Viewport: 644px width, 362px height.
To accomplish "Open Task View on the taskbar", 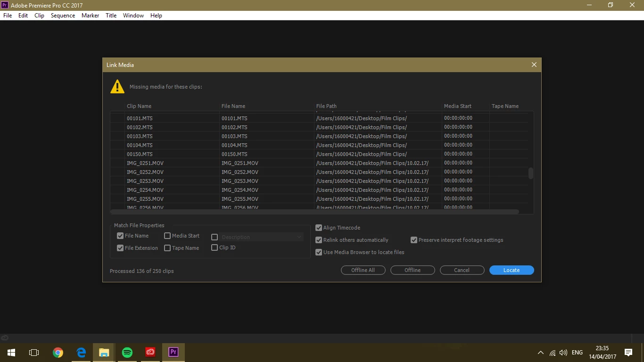I will click(x=34, y=353).
